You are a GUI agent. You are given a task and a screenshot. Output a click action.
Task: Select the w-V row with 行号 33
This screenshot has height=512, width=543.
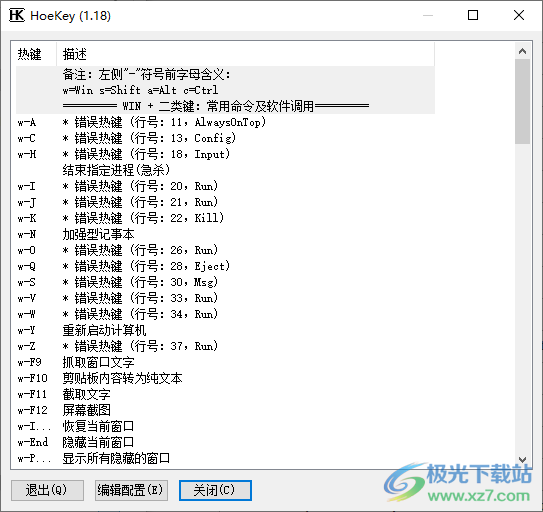pos(225,298)
